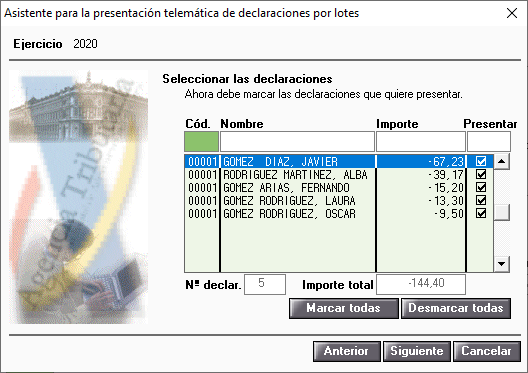Click the Nombre column header
The image size is (528, 373).
click(242, 124)
